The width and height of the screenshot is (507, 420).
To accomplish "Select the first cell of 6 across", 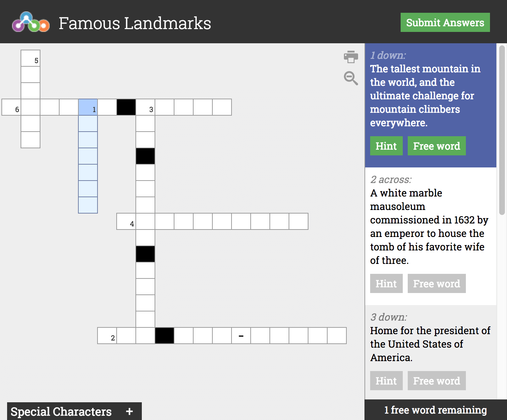I will click(11, 107).
